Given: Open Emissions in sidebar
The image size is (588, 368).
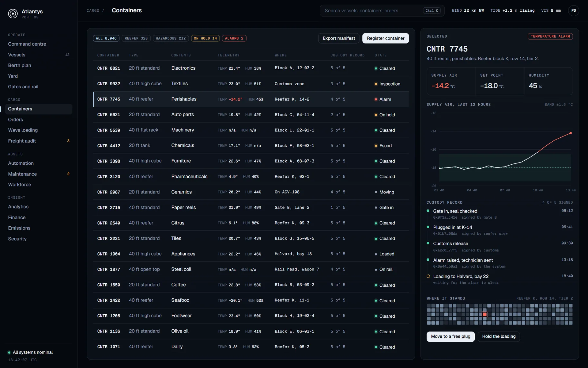Looking at the screenshot, I should click(x=39, y=228).
